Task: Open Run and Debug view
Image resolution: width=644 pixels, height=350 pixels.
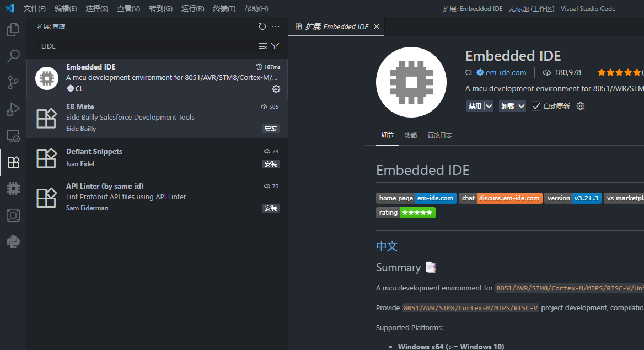Action: pos(13,109)
